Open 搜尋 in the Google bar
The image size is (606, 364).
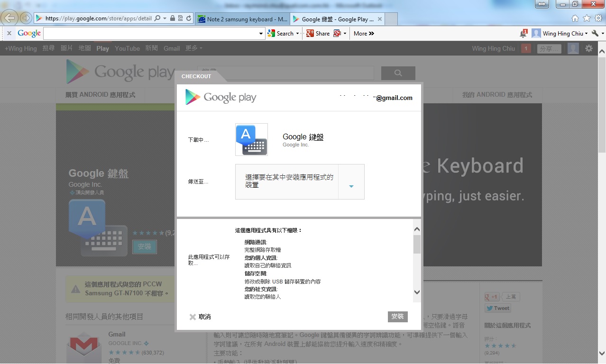48,48
